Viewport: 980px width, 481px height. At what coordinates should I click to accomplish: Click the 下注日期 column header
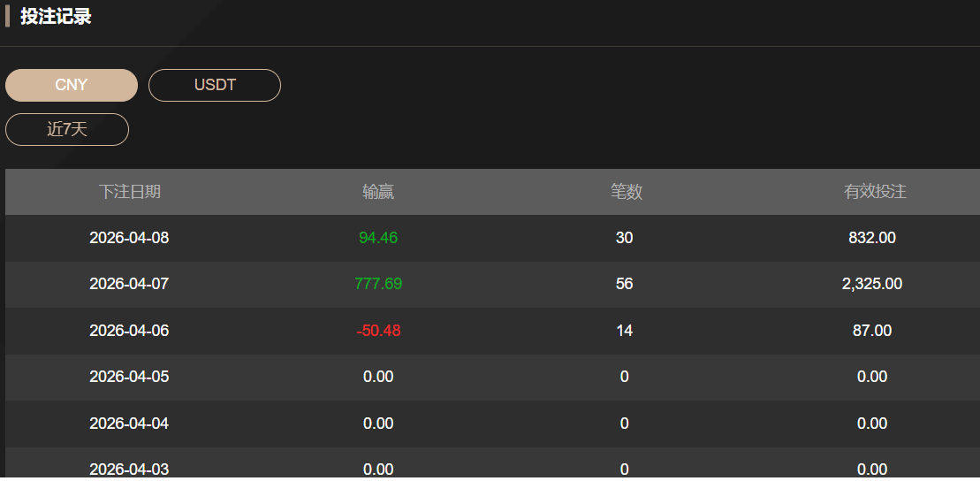[129, 192]
